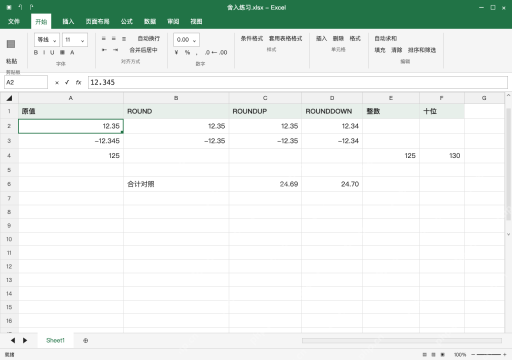Click the zoom slider in status bar

tap(489, 355)
